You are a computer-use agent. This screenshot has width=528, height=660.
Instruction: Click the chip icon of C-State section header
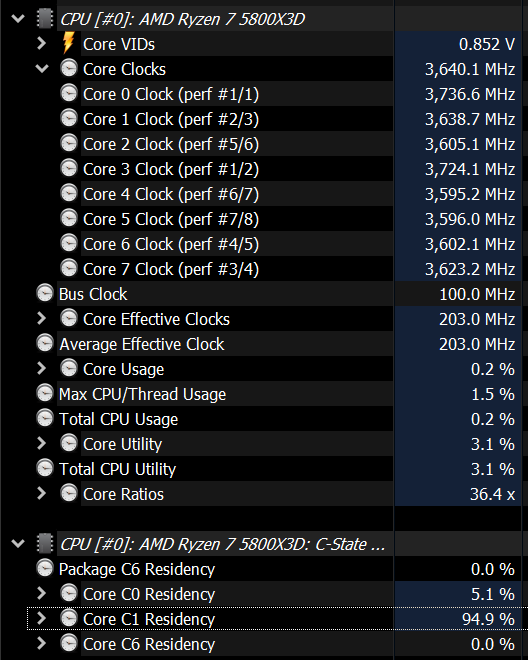(45, 543)
